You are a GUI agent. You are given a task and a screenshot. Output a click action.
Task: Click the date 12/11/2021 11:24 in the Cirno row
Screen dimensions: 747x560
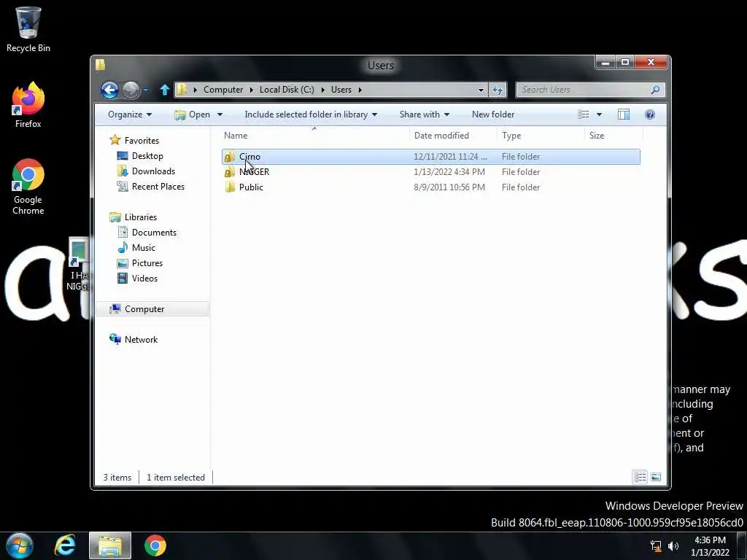tap(450, 157)
